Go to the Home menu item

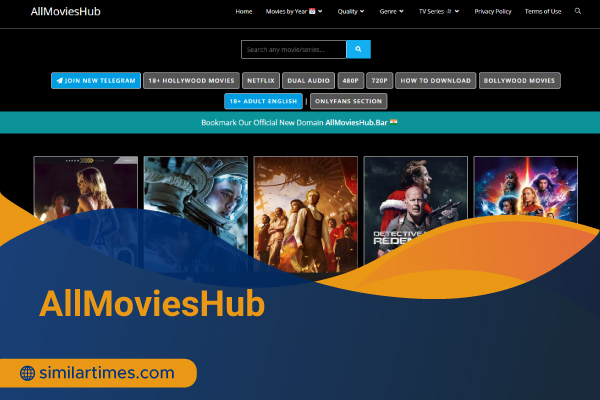[x=244, y=11]
